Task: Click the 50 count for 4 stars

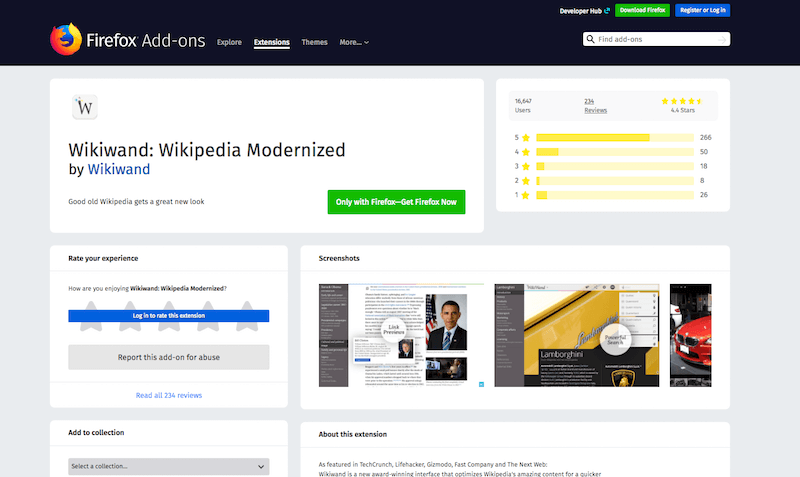Action: tap(704, 152)
